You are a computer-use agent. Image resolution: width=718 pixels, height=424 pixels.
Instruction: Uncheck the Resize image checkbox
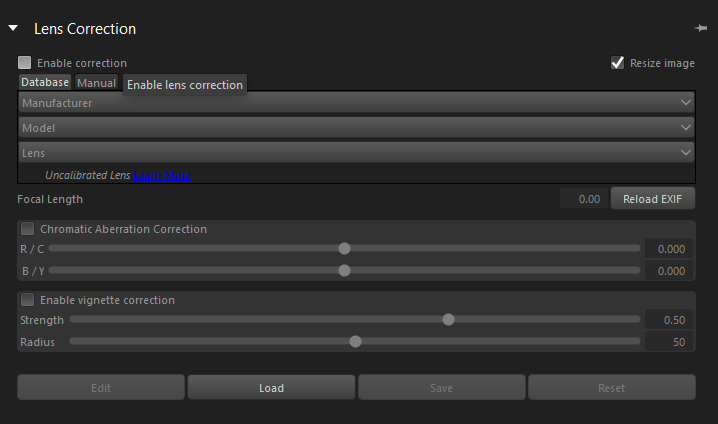tap(617, 62)
